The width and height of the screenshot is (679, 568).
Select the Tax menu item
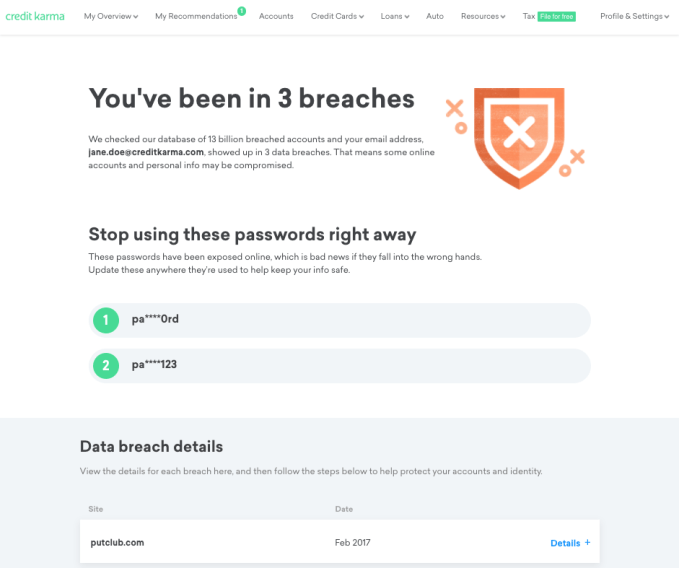click(529, 17)
